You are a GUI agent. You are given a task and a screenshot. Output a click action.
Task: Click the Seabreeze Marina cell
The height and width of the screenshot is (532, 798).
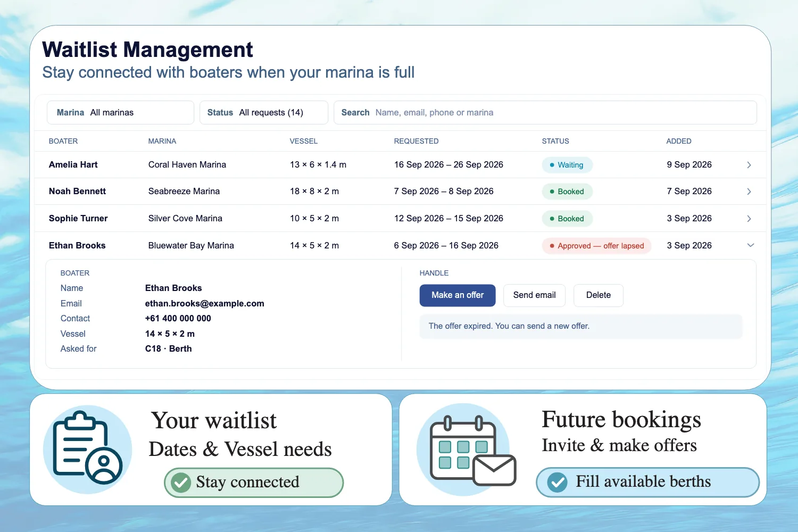coord(184,192)
